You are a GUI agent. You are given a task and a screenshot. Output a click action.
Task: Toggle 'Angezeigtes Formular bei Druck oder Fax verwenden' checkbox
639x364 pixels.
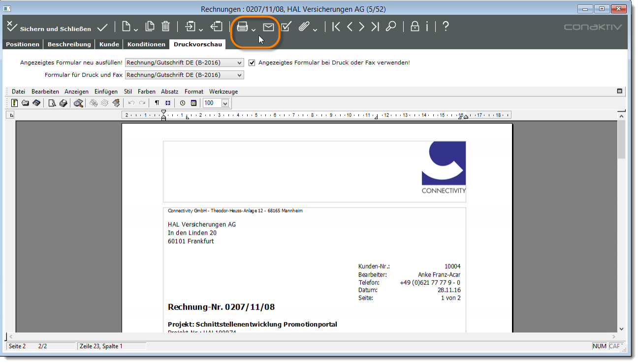point(252,63)
